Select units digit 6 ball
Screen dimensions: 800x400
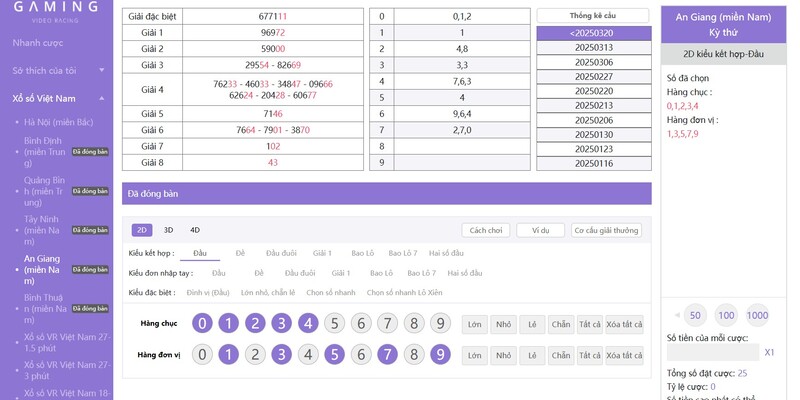[361, 354]
